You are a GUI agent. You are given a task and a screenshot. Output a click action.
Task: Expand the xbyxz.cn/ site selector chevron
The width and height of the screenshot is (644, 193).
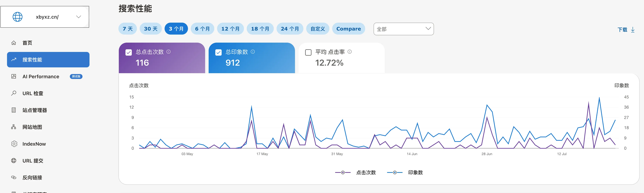pos(78,17)
